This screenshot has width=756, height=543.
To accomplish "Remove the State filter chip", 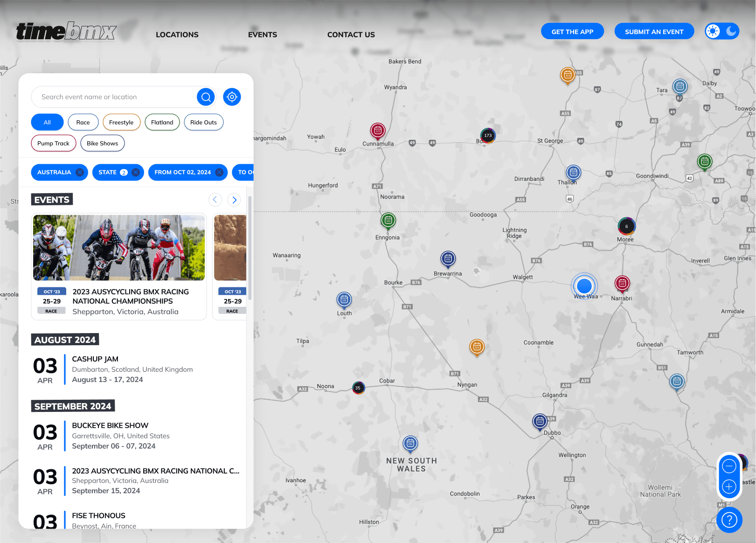I will (x=136, y=172).
